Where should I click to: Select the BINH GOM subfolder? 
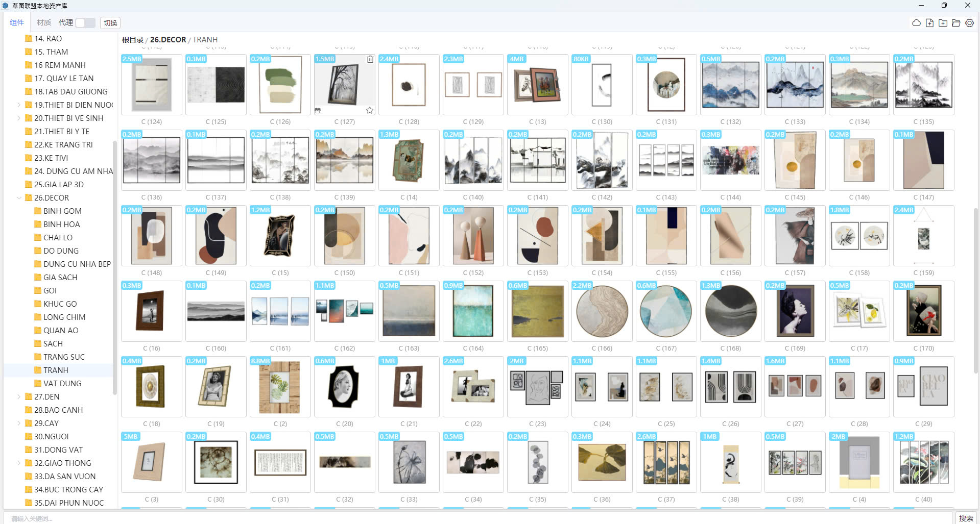click(x=62, y=211)
